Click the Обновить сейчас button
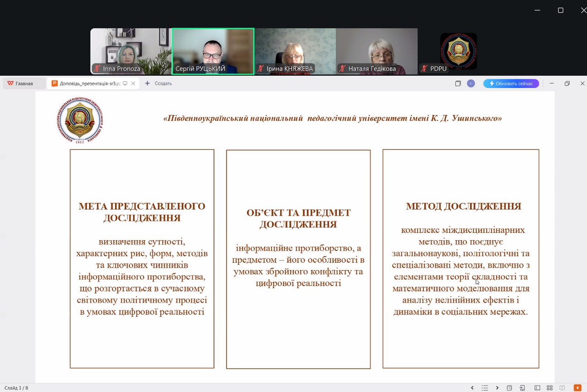The width and height of the screenshot is (587, 392). click(x=511, y=83)
